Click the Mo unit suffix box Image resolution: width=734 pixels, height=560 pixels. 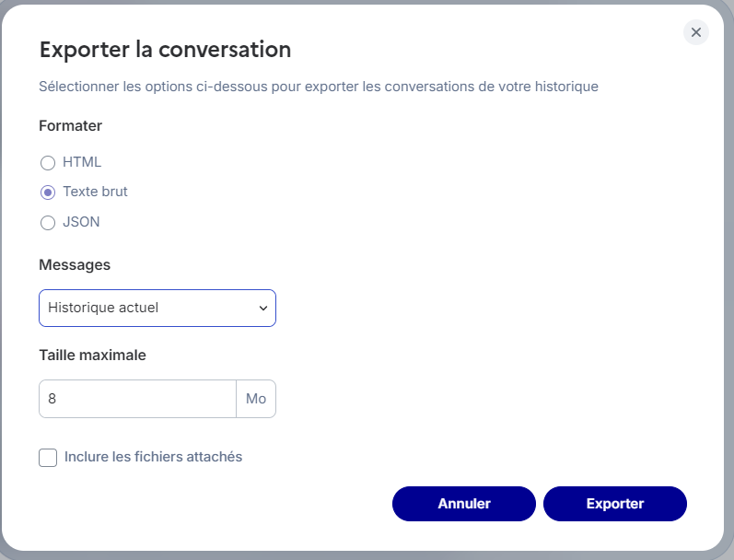click(256, 399)
